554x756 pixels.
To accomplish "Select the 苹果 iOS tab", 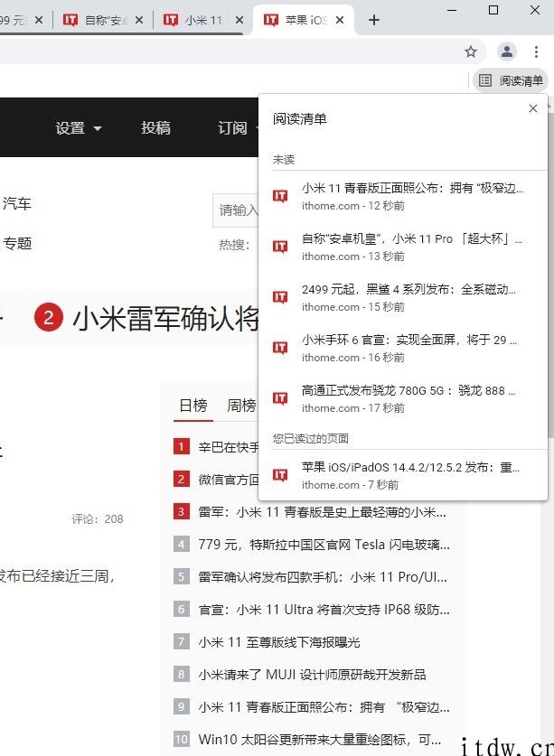I will pos(304,20).
